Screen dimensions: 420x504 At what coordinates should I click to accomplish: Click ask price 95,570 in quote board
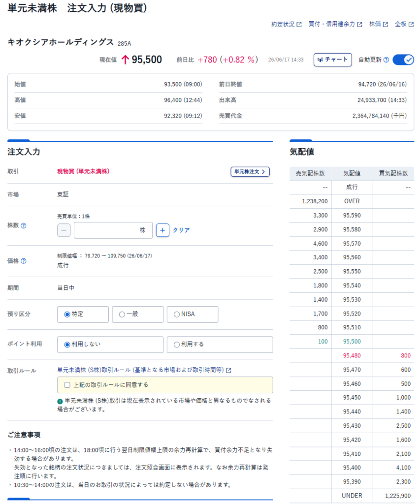click(352, 244)
